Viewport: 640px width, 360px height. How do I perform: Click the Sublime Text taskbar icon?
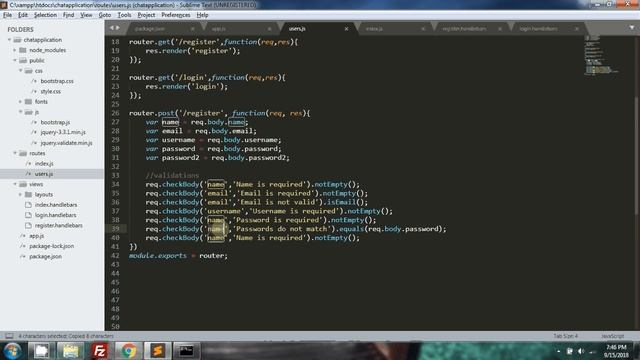[x=158, y=351]
